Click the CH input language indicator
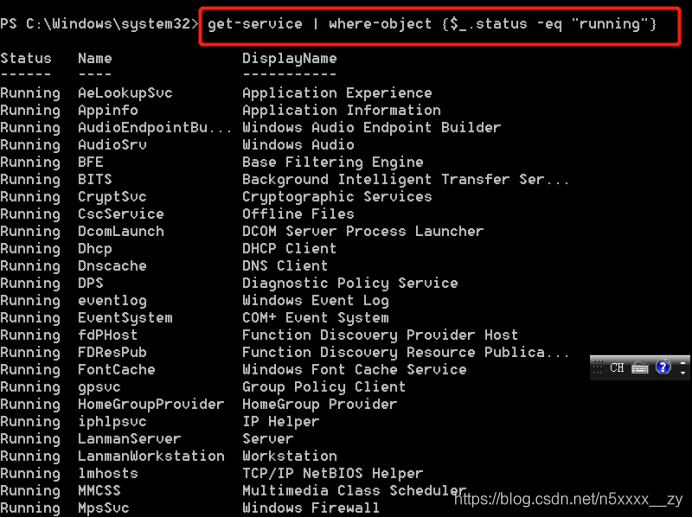The image size is (693, 518). click(x=617, y=368)
